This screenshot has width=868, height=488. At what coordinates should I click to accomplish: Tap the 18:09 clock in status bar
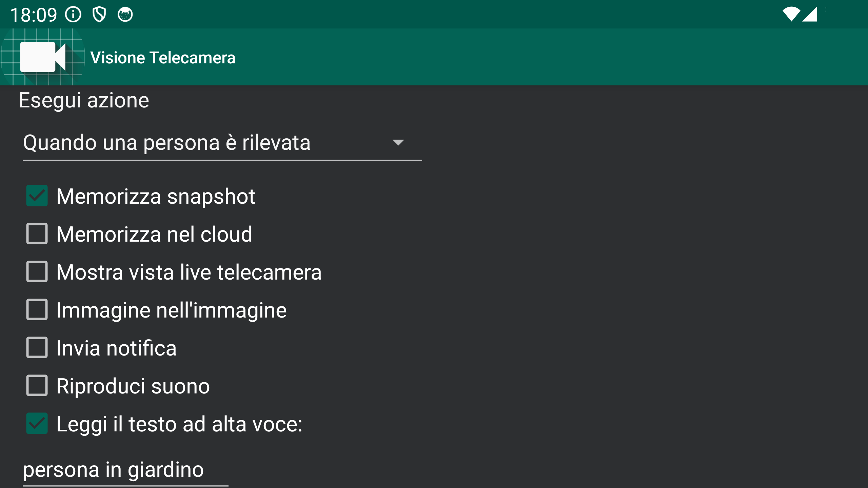(34, 15)
